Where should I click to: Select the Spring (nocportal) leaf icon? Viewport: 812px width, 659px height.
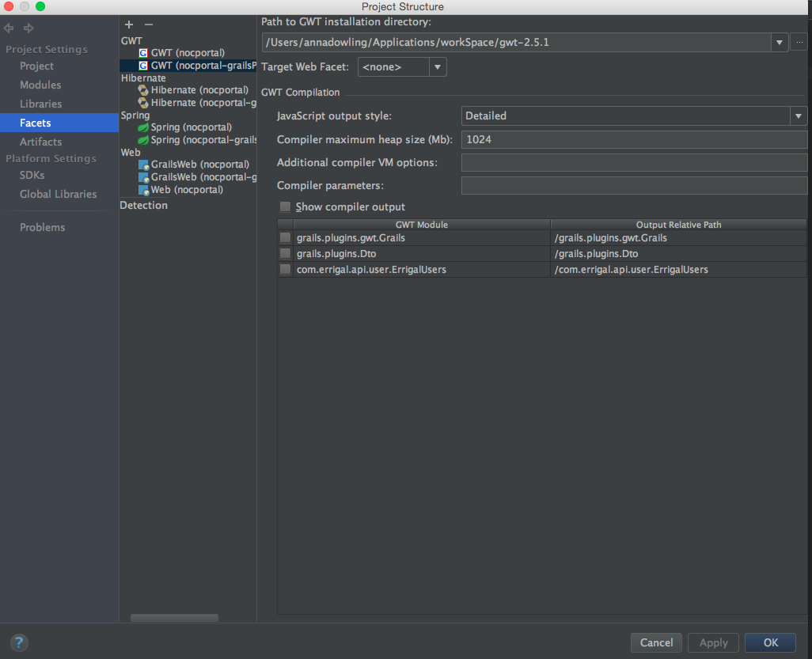pos(143,127)
